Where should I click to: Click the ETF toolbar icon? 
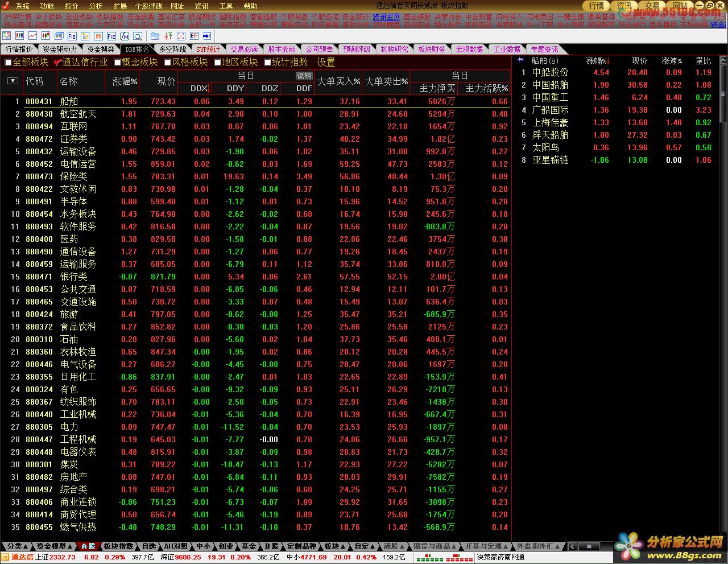pyautogui.click(x=195, y=36)
